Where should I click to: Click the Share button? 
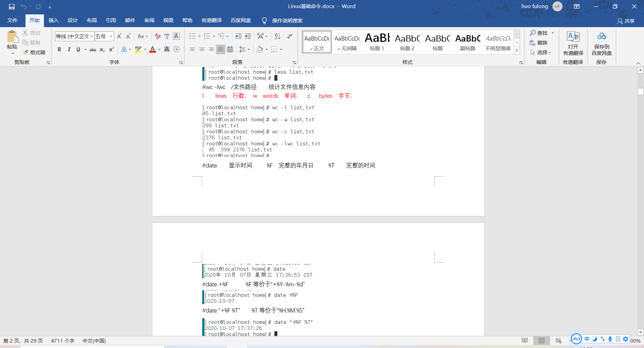coord(626,21)
